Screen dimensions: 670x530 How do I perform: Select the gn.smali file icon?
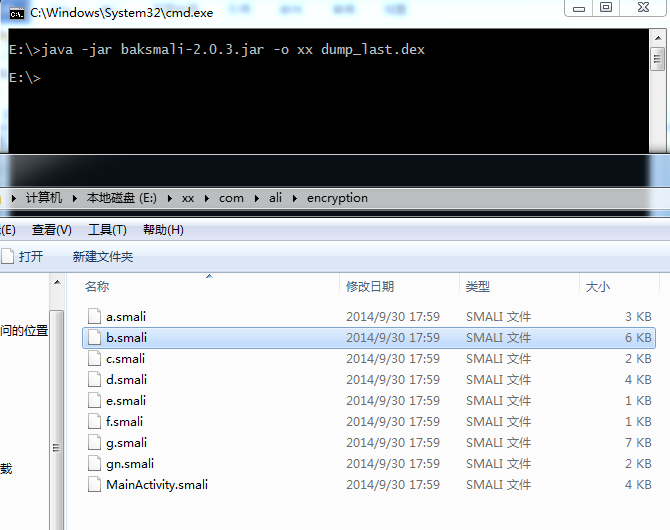coord(94,463)
